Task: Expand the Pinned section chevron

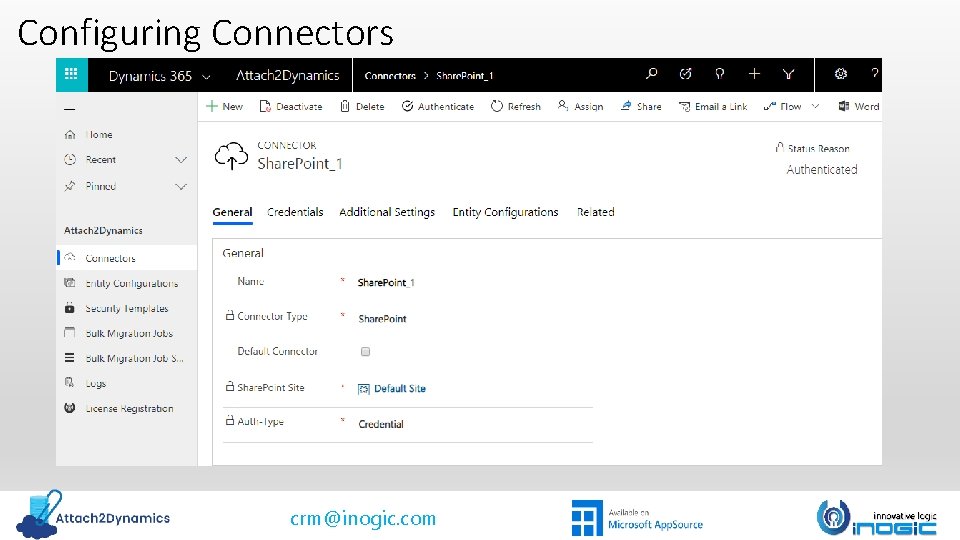Action: [x=181, y=186]
